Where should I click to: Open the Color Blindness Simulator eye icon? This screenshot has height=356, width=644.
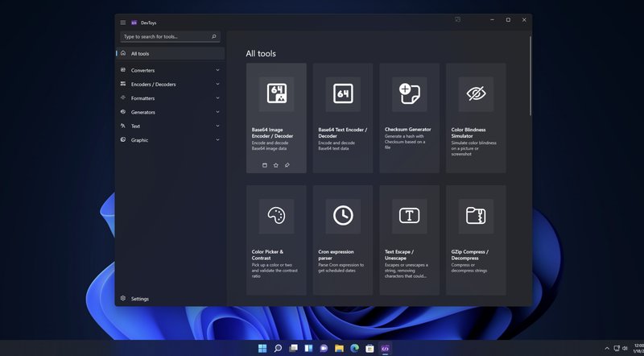tap(476, 94)
